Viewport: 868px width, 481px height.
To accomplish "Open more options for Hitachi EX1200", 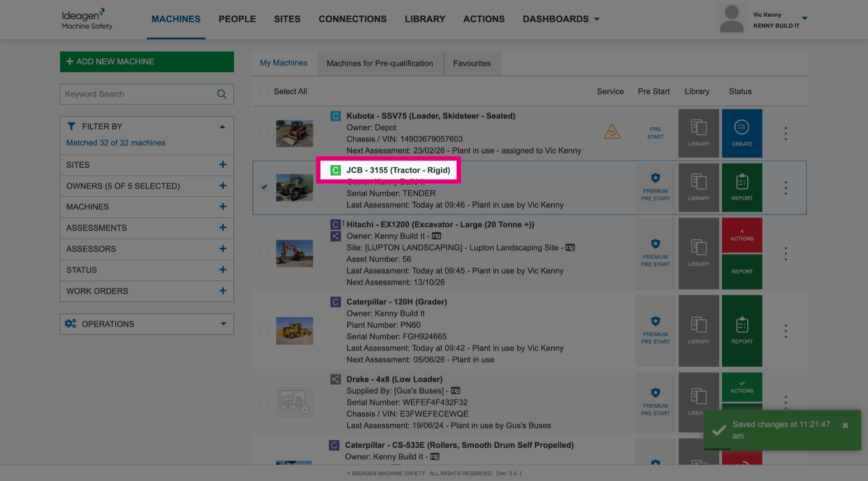I will 786,254.
